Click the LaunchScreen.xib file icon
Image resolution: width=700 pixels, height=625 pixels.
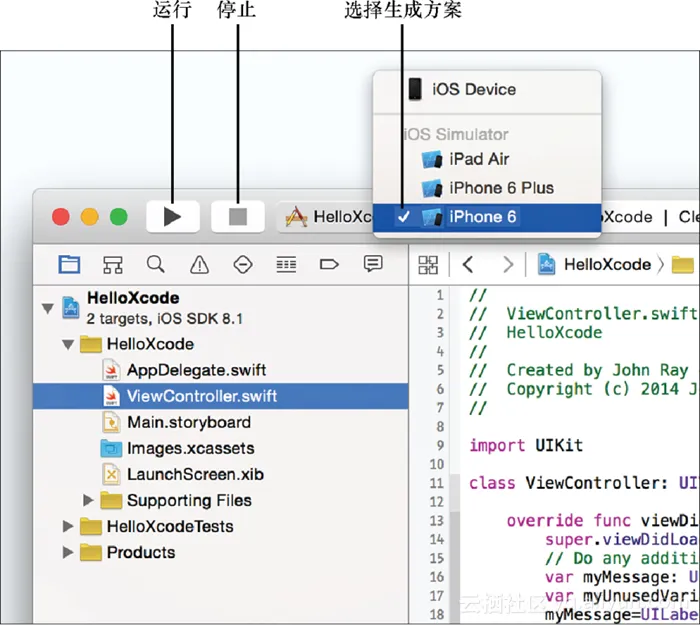coord(111,474)
